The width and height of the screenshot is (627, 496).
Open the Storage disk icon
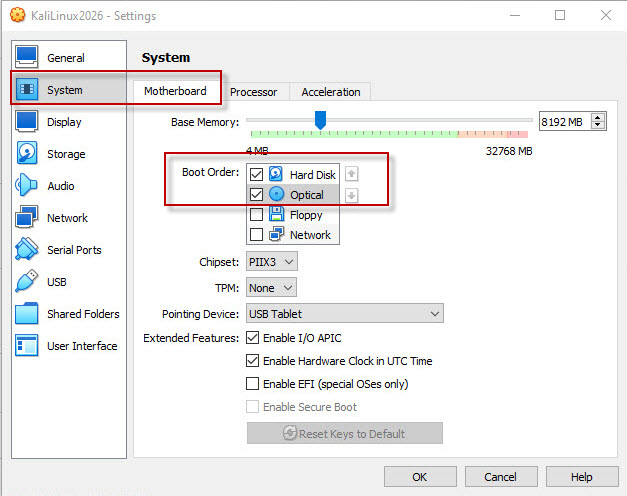[x=27, y=153]
